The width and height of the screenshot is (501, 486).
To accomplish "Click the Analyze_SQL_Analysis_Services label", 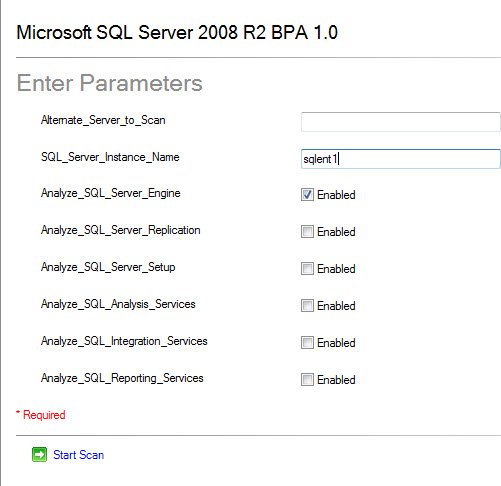I will pos(118,304).
